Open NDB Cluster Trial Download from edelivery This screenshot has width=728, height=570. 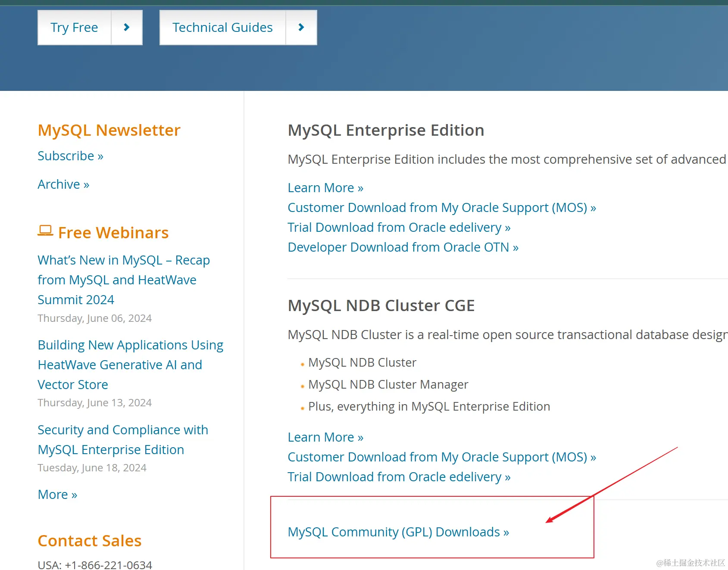coord(399,477)
